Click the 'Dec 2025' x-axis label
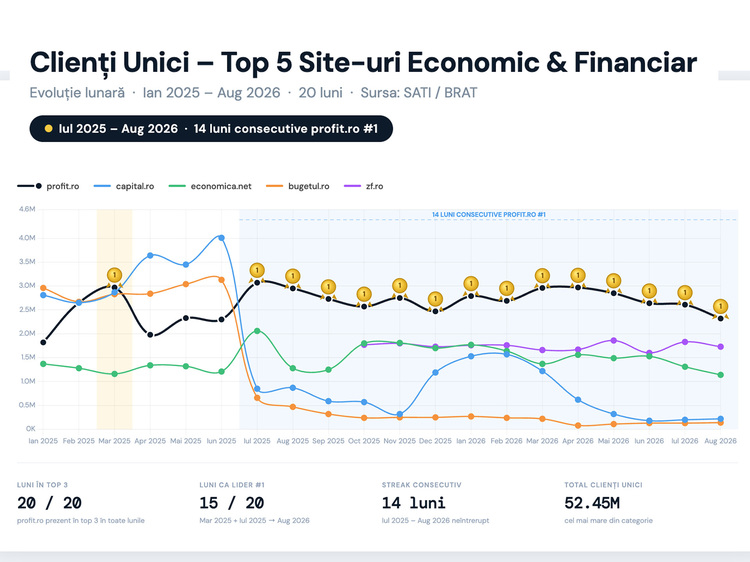Image resolution: width=750 pixels, height=562 pixels. click(x=435, y=441)
